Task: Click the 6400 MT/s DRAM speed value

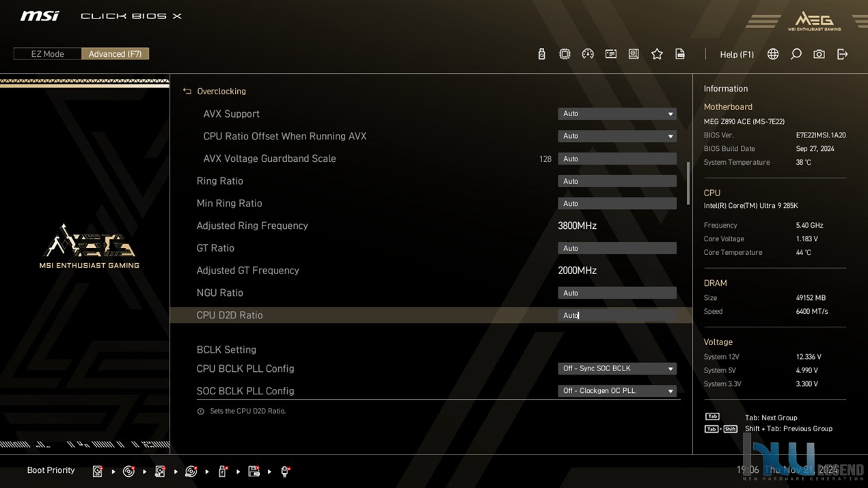Action: 812,312
